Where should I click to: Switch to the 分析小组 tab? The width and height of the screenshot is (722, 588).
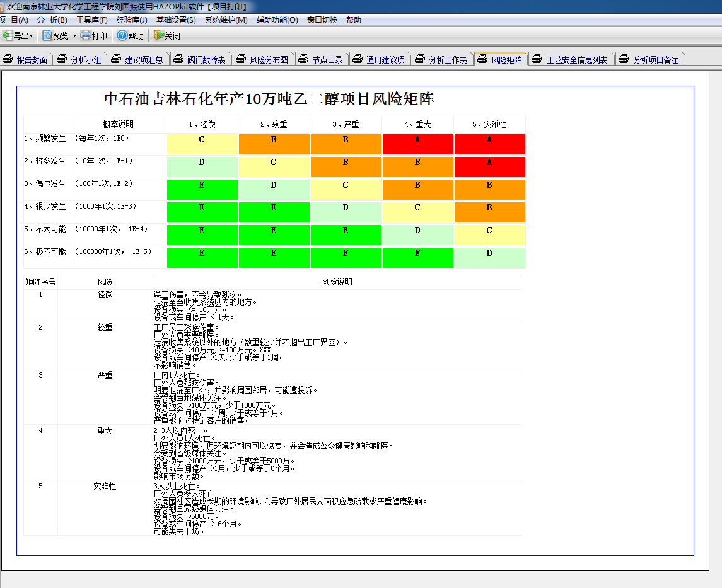point(81,59)
